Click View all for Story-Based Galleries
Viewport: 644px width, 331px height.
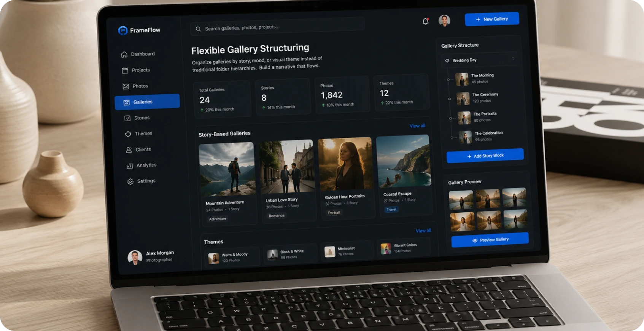tap(417, 126)
